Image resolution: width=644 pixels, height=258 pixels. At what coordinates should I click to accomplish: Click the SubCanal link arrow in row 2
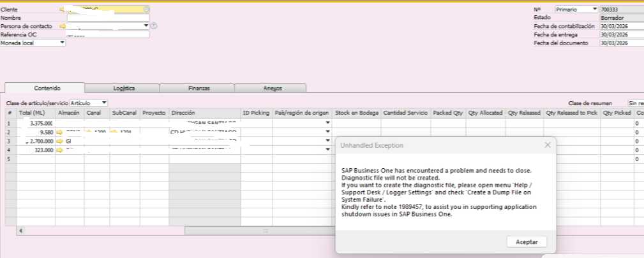(114, 132)
